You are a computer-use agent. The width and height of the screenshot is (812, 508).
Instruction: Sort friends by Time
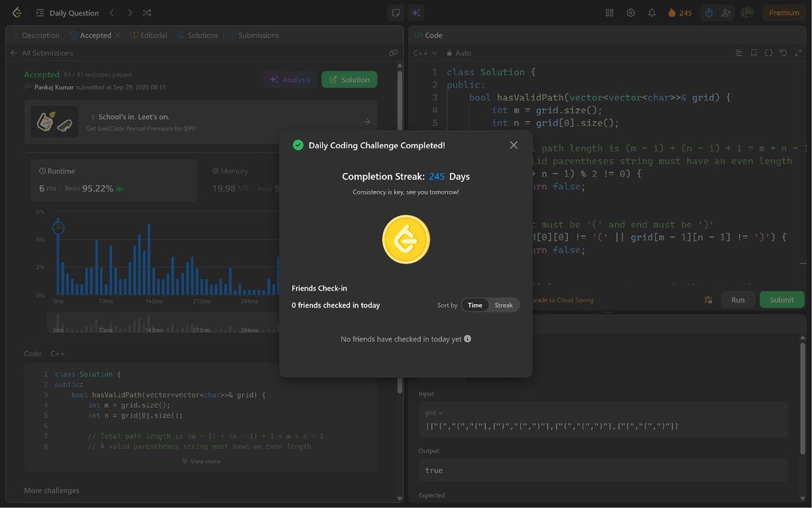pyautogui.click(x=475, y=305)
